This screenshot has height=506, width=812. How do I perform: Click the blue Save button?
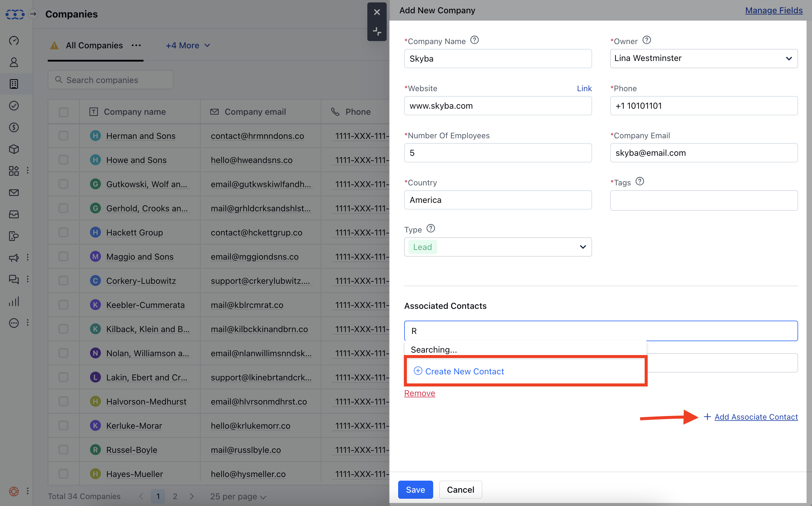tap(415, 490)
